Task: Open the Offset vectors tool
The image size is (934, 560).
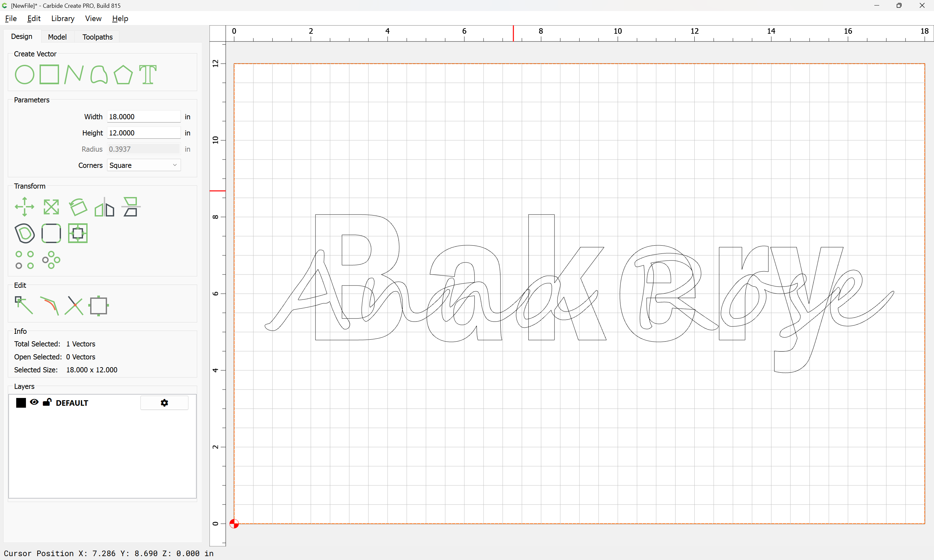Action: (x=25, y=233)
